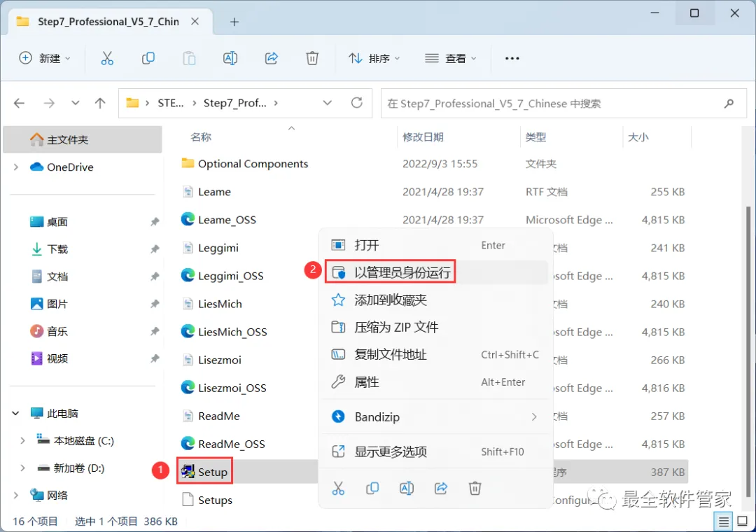The image size is (756, 532).
Task: Add a new File Explorer tab
Action: 234,22
